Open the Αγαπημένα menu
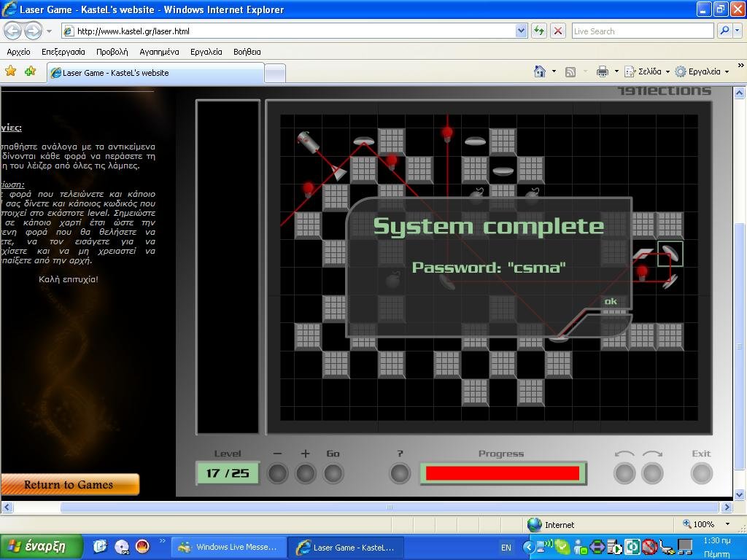747x560 pixels. click(x=159, y=52)
